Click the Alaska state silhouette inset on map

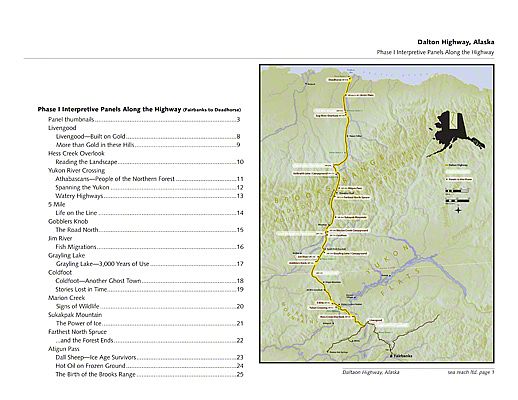pos(455,134)
